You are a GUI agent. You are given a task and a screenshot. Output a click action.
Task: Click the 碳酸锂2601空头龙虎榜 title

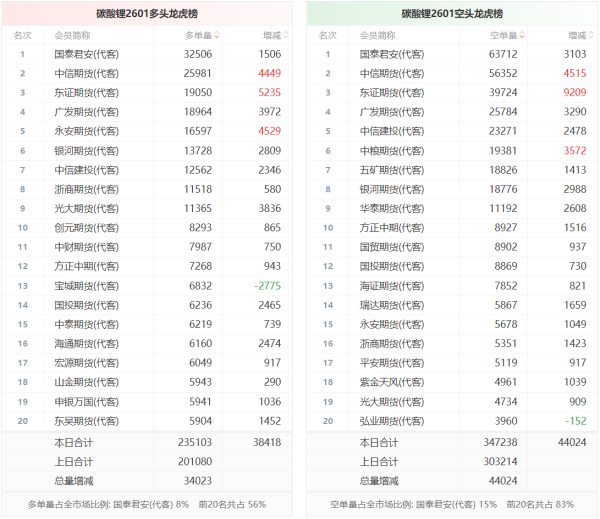coord(452,14)
